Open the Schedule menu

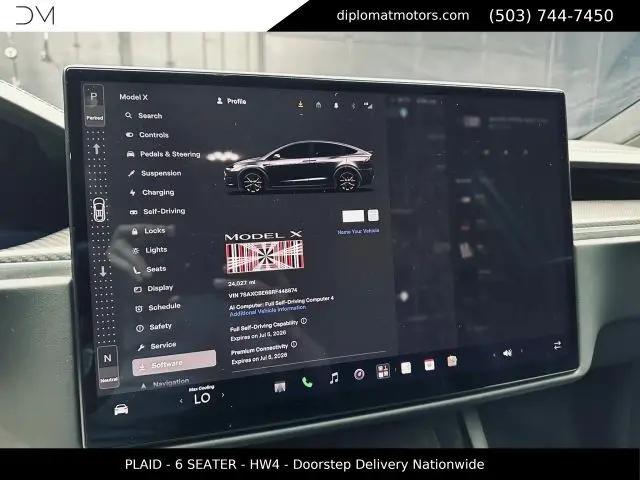click(x=158, y=307)
